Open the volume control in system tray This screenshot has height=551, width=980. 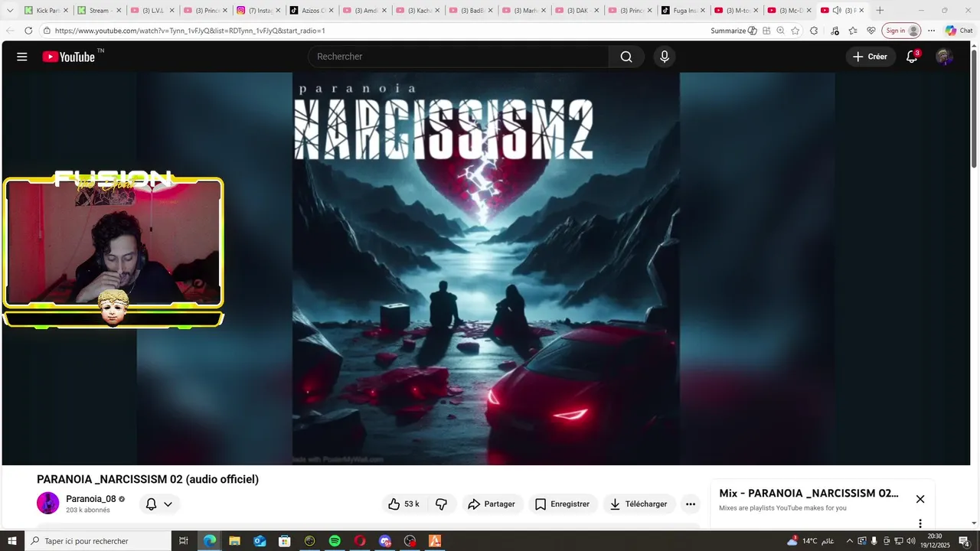(x=910, y=541)
